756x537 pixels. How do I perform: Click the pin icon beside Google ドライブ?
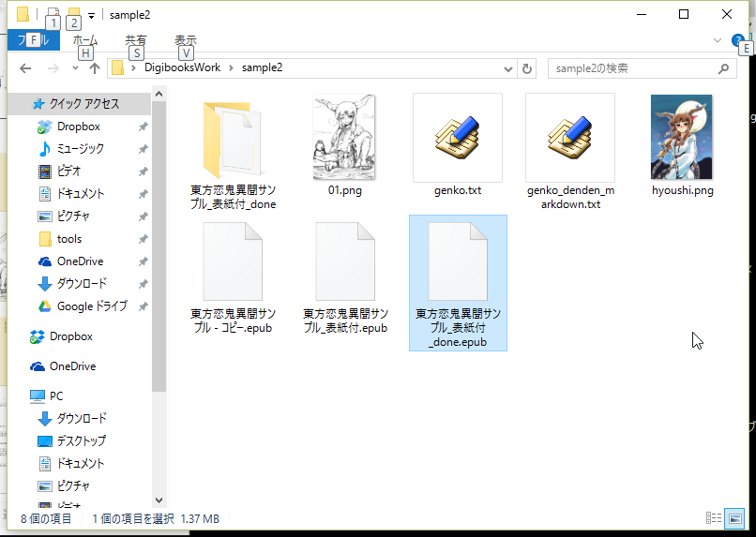pos(144,306)
